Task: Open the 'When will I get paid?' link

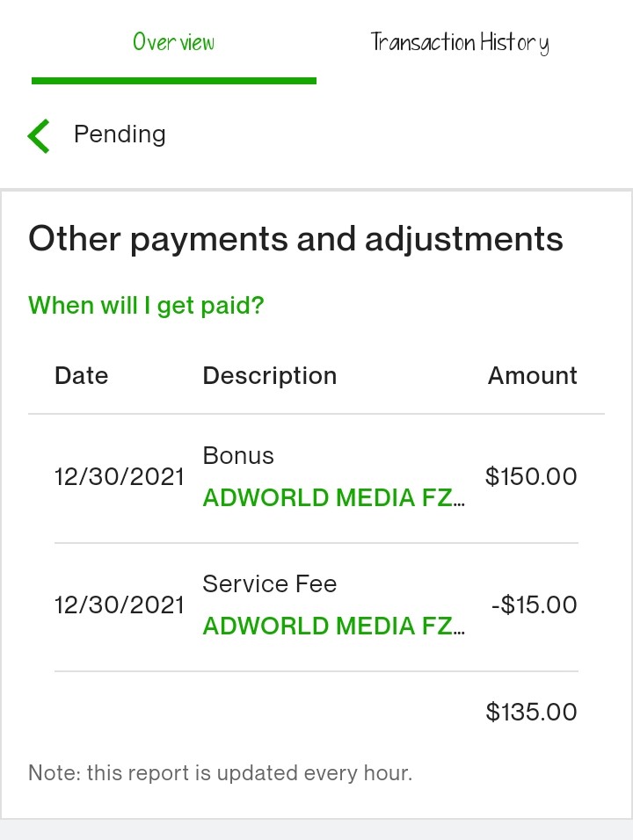Action: [146, 306]
